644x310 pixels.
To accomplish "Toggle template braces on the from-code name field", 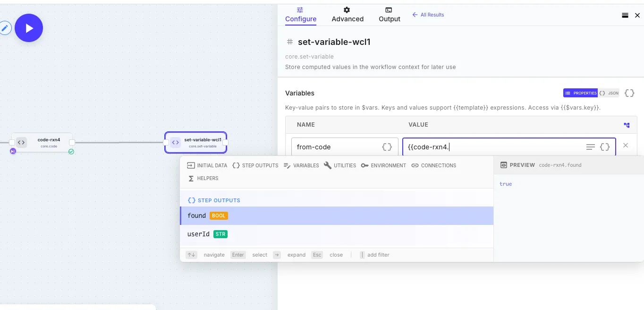I will tap(387, 146).
